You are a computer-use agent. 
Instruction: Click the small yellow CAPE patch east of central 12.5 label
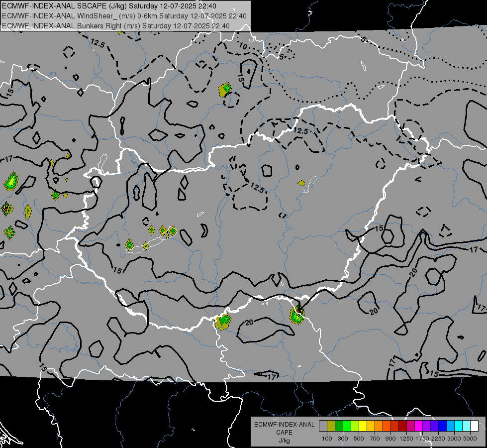[301, 183]
